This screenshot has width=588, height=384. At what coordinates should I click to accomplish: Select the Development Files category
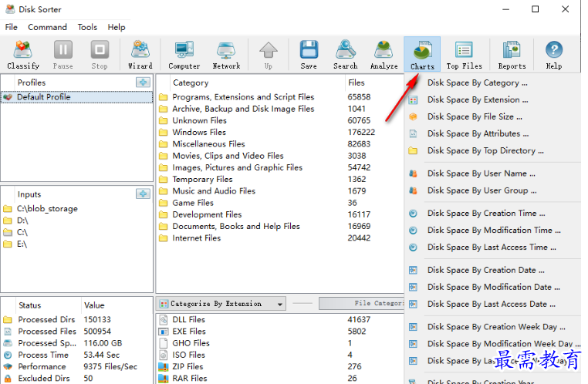(x=280, y=214)
